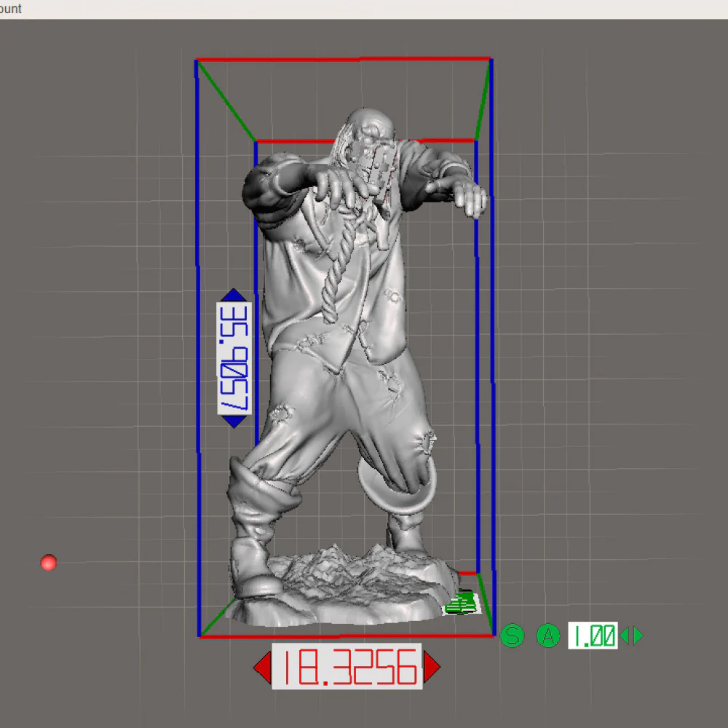This screenshot has width=728, height=728.
Task: Decrease scale with the green left arrow
Action: [625, 636]
